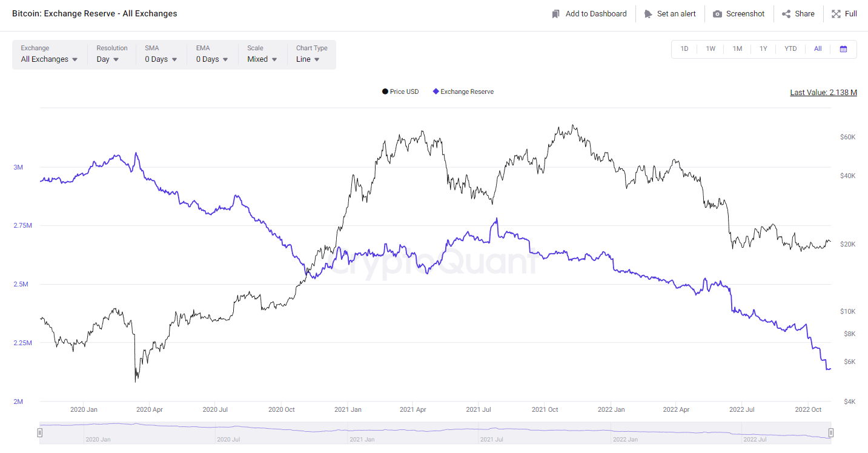Click the right handle of range navigator

click(x=830, y=432)
